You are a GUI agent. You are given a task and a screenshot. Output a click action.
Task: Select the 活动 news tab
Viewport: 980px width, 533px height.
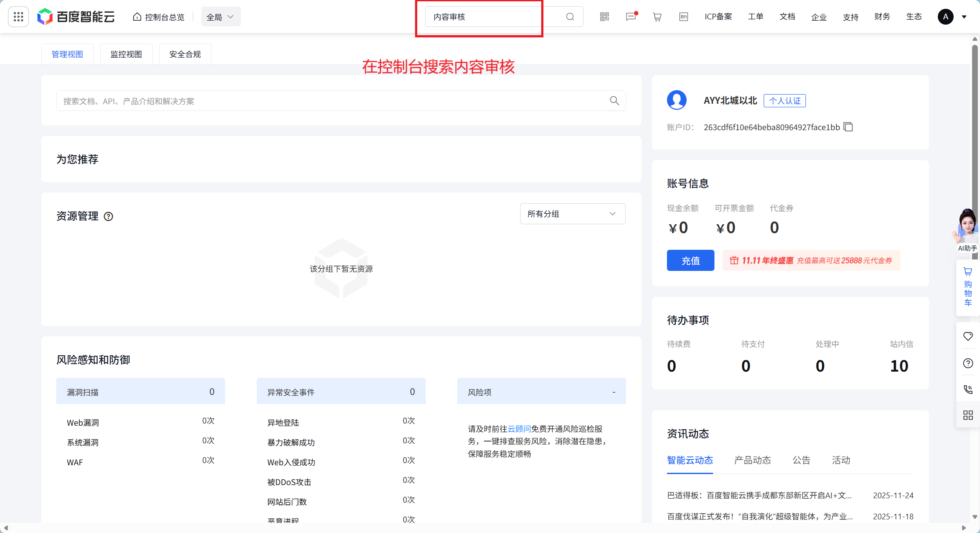coord(841,460)
